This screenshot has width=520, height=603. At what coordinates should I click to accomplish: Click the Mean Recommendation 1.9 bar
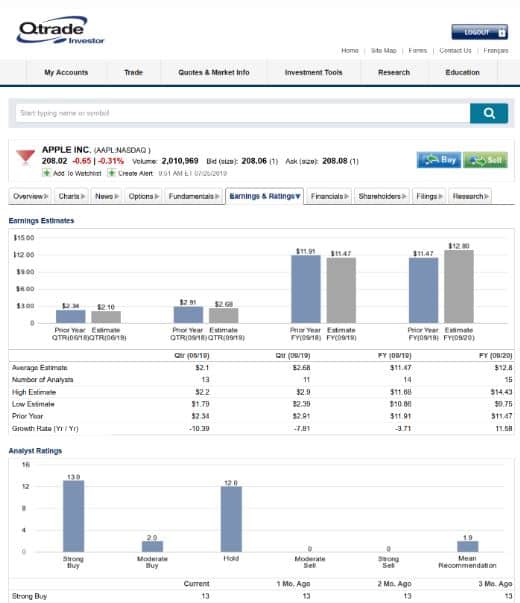(x=468, y=547)
